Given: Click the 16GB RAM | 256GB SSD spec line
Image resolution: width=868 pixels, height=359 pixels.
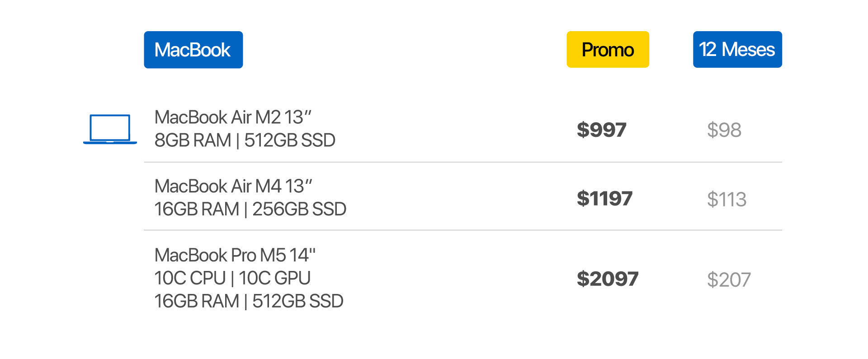Looking at the screenshot, I should click(x=250, y=210).
